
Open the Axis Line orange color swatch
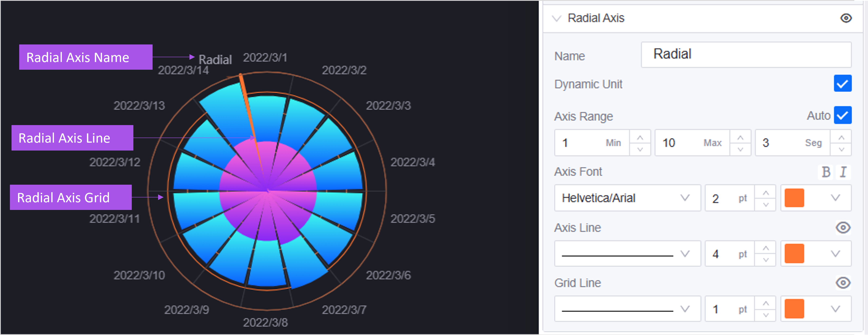click(x=794, y=254)
